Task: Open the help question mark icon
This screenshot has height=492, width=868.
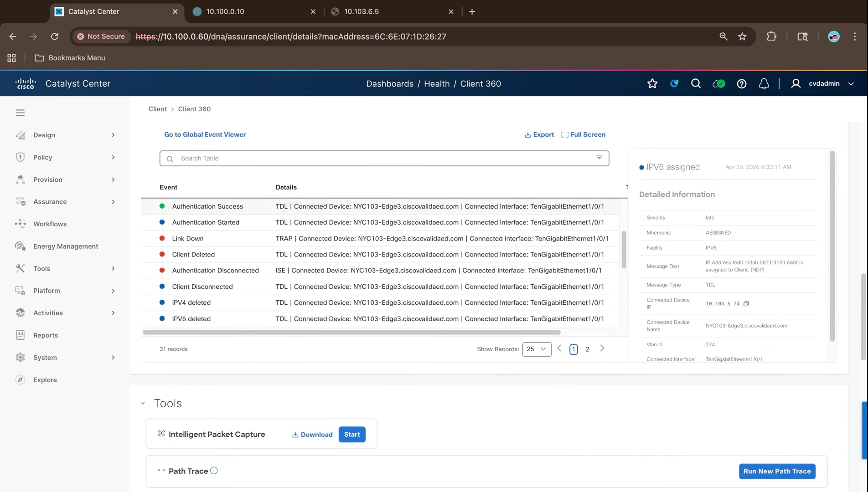Action: (742, 83)
